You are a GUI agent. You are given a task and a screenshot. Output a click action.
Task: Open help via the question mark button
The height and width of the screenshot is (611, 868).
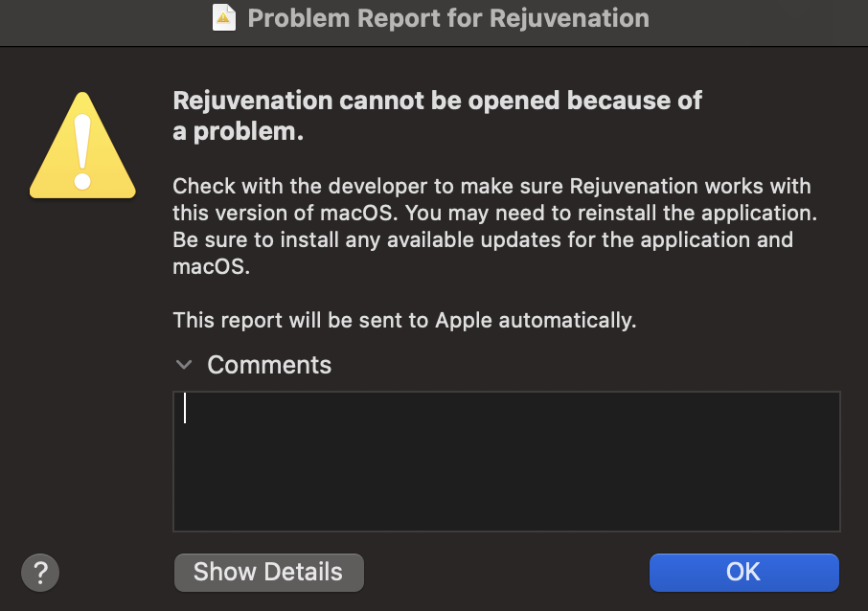pyautogui.click(x=40, y=573)
